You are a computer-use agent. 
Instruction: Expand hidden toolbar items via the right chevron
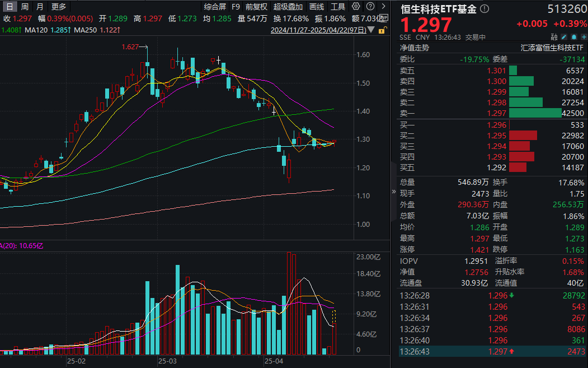[383, 6]
